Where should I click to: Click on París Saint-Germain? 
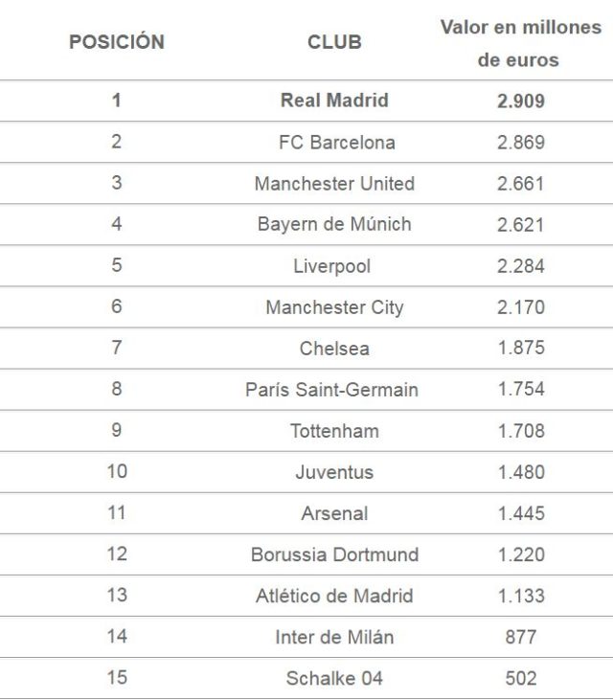click(x=331, y=390)
